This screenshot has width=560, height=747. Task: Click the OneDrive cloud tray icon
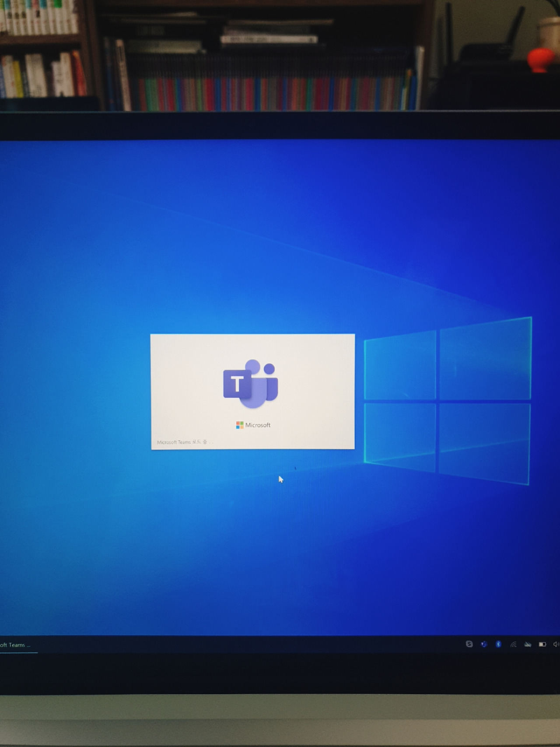[528, 645]
